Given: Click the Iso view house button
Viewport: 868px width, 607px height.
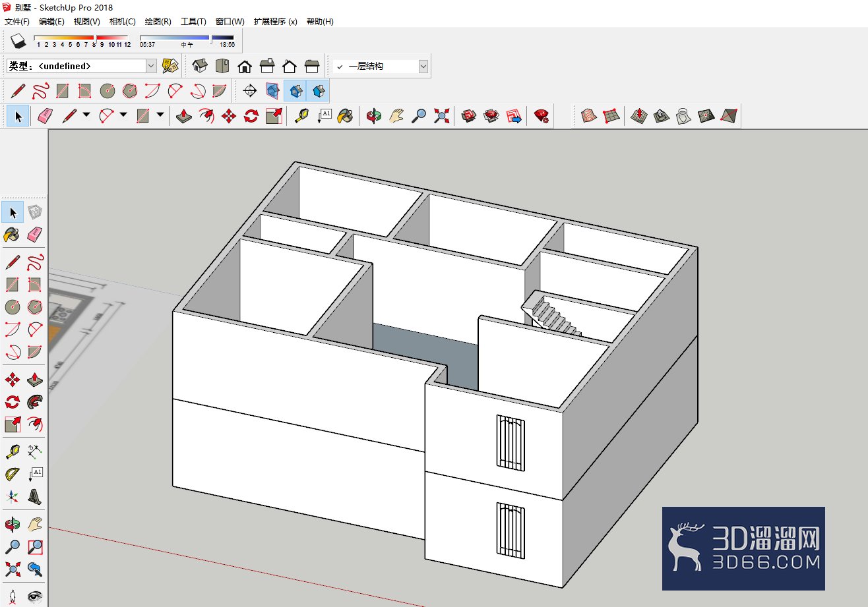Looking at the screenshot, I should tap(200, 66).
